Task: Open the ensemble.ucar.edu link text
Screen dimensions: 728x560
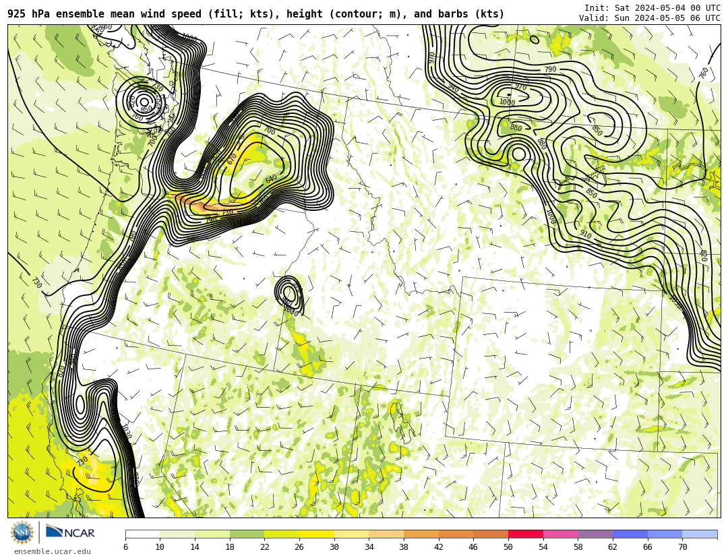Action: 53,551
